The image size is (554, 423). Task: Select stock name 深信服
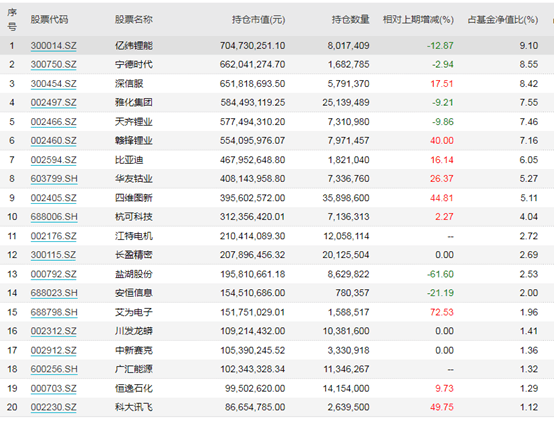(129, 84)
